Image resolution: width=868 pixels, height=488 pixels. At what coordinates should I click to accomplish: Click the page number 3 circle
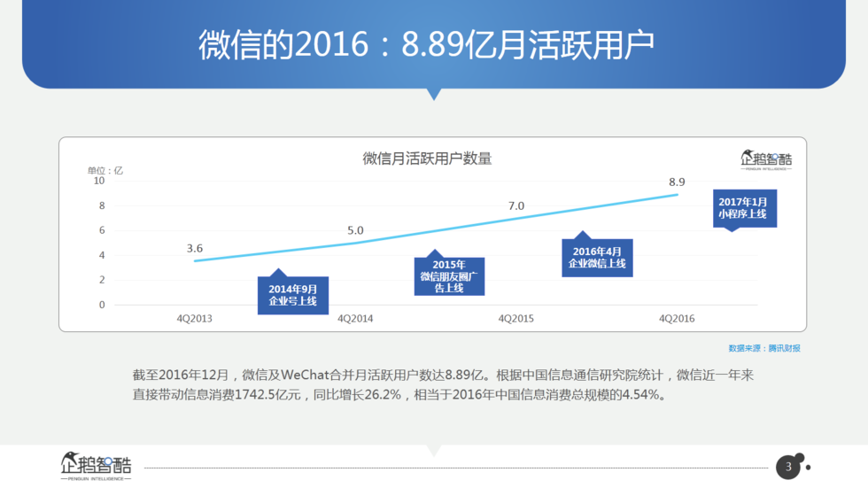click(788, 467)
